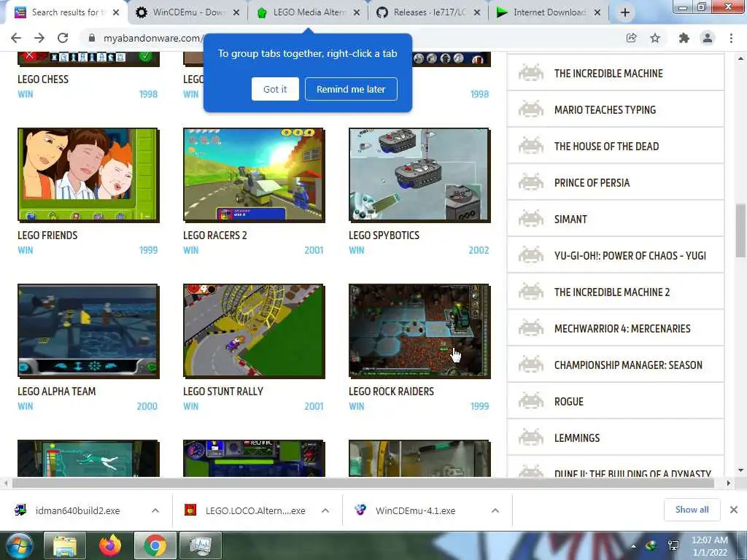Open the LEGO Stunt Rally title link
Image resolution: width=747 pixels, height=560 pixels.
click(x=223, y=392)
